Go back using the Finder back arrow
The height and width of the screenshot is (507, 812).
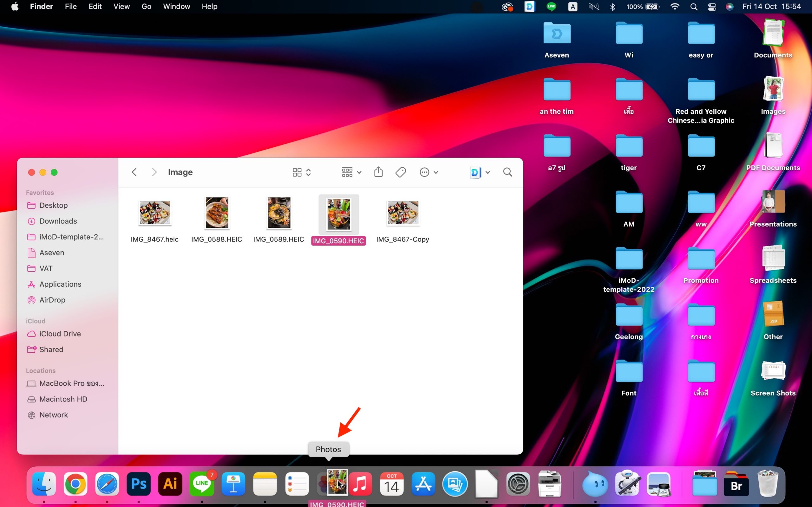tap(134, 172)
